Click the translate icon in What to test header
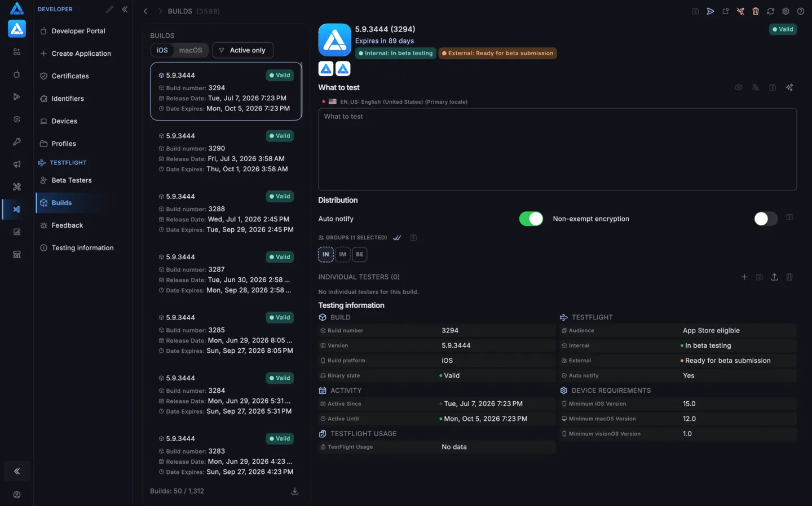The width and height of the screenshot is (812, 506). 756,87
